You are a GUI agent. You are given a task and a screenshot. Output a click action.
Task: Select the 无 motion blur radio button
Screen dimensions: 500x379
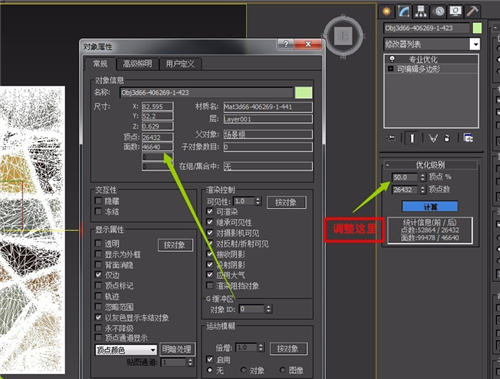click(x=210, y=370)
